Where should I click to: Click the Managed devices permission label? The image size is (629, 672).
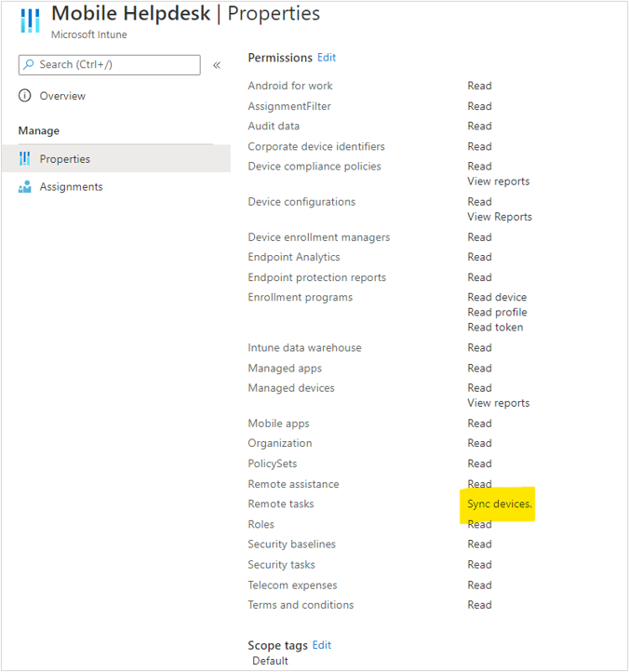(291, 388)
